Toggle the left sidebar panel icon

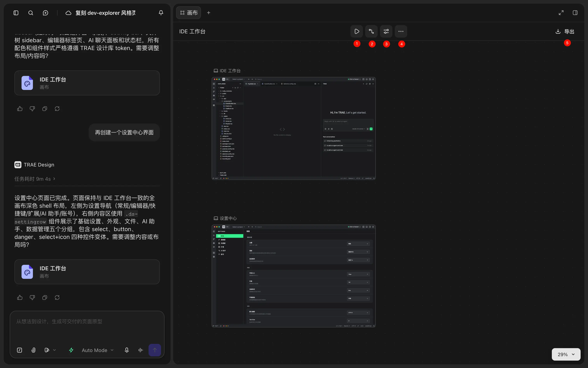[x=16, y=13]
